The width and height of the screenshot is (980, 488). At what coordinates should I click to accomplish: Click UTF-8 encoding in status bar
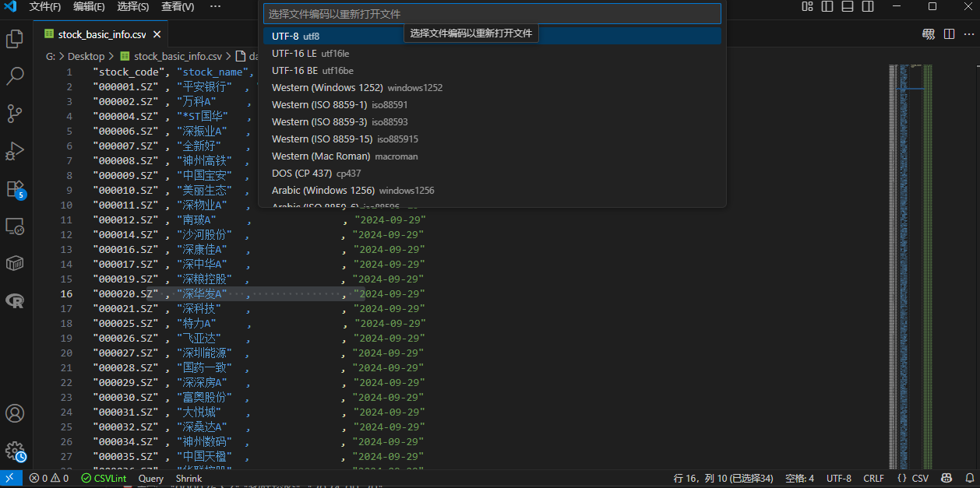point(838,479)
